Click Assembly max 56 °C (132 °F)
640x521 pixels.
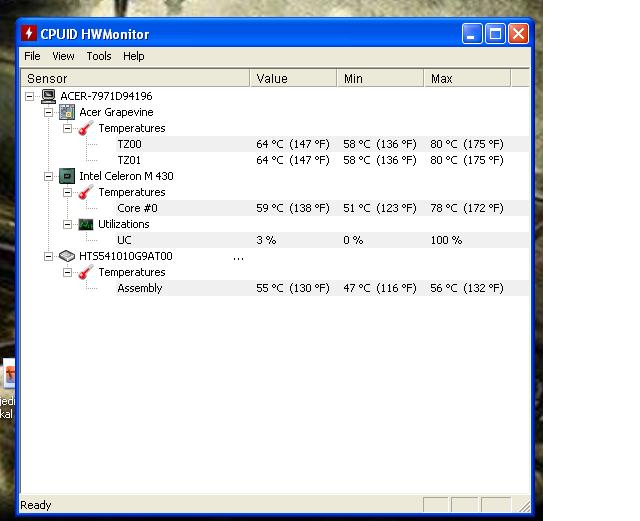[x=467, y=288]
